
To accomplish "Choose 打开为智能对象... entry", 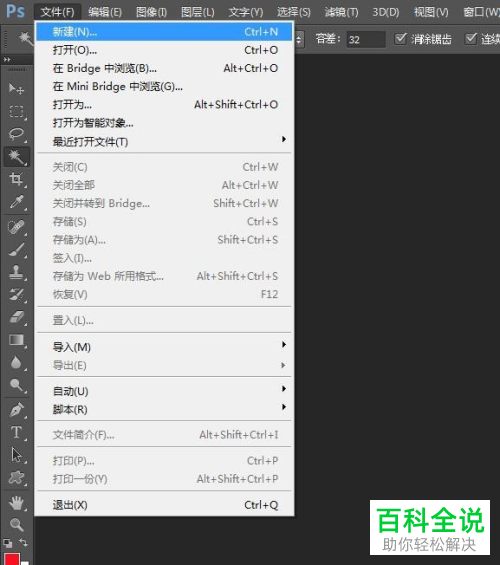I will [x=164, y=123].
